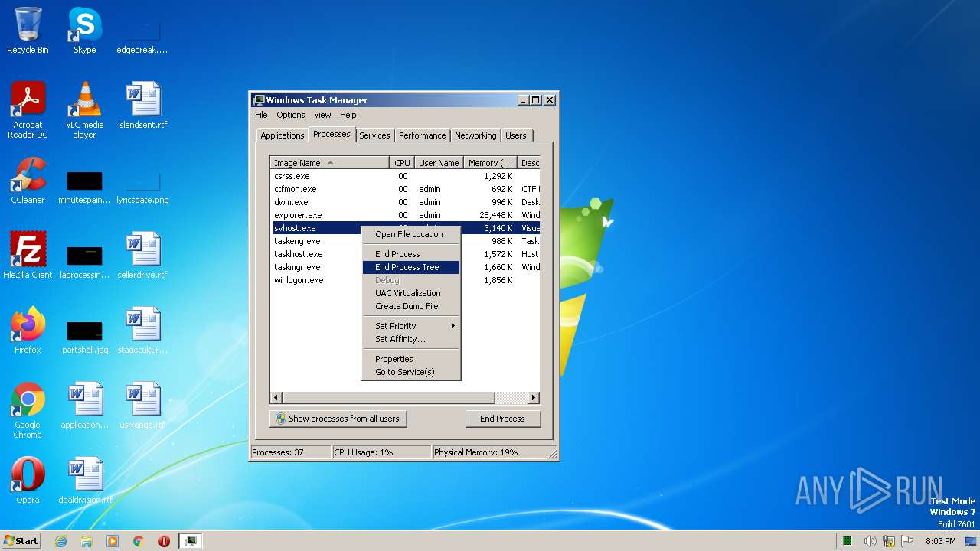
Task: Click the horizontal scrollbar right arrow
Action: point(534,398)
